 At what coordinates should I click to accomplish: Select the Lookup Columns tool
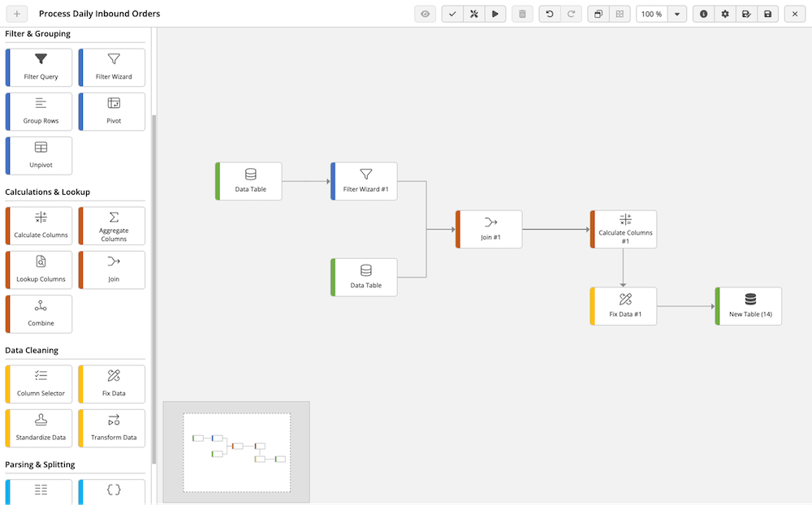pyautogui.click(x=39, y=270)
